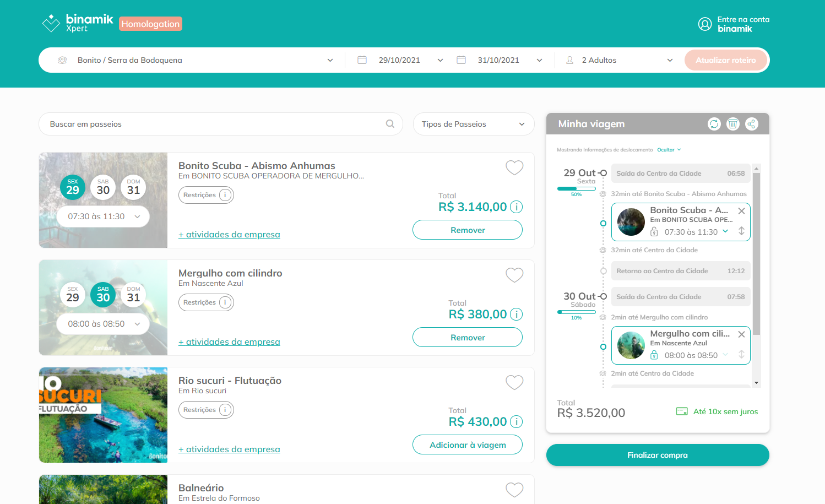Refresh the Minha viagem itinerary
Screen dimensions: 825x504
pos(714,124)
